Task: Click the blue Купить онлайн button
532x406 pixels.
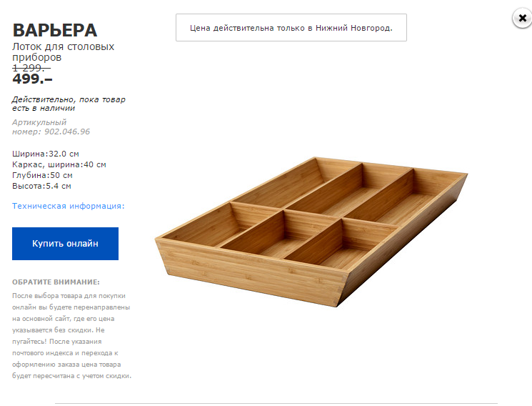Action: coord(65,244)
